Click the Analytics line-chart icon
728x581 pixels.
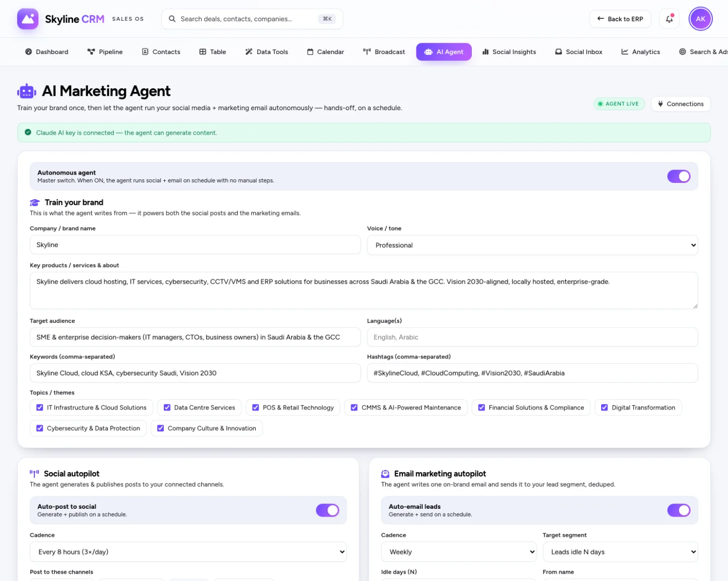tap(625, 52)
